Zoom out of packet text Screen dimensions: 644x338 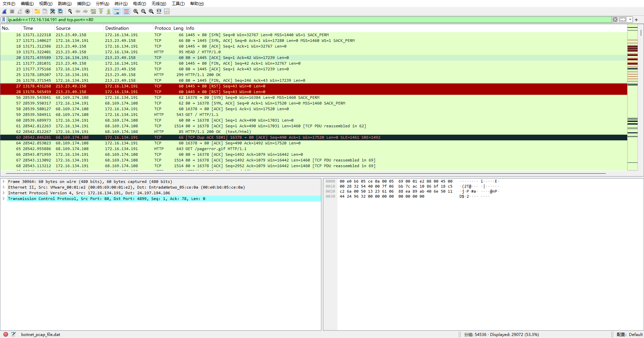(144, 11)
